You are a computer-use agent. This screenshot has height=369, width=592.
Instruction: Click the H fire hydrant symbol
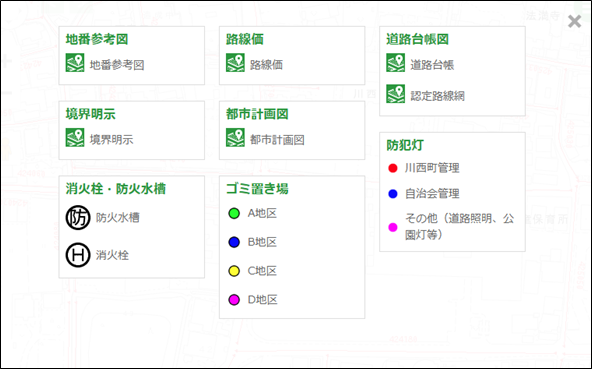[x=78, y=255]
